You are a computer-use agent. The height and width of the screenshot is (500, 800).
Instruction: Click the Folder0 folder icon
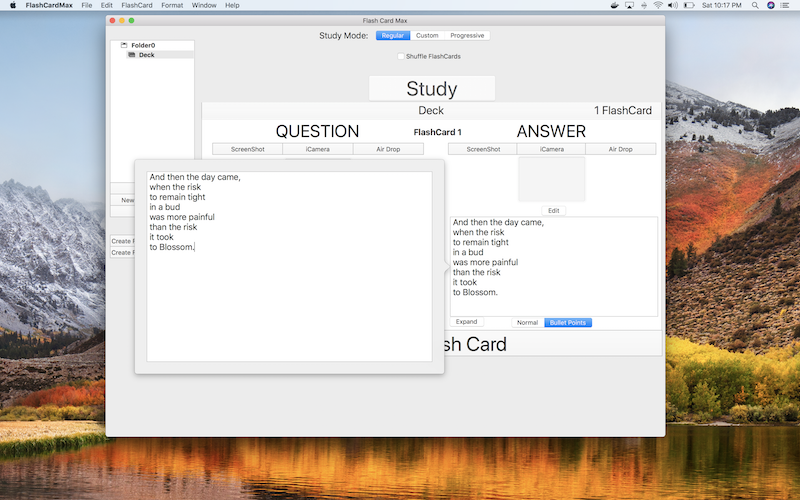tap(124, 45)
